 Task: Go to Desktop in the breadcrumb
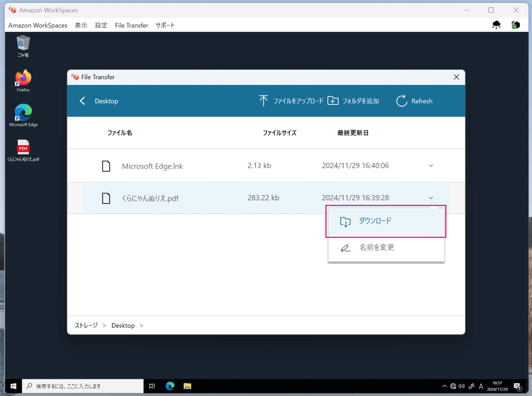pyautogui.click(x=123, y=325)
